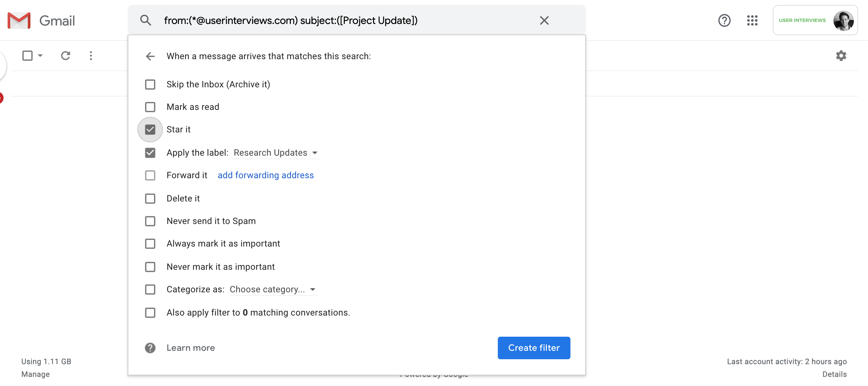868x386 pixels.
Task: Click the search magnifier icon
Action: [146, 20]
